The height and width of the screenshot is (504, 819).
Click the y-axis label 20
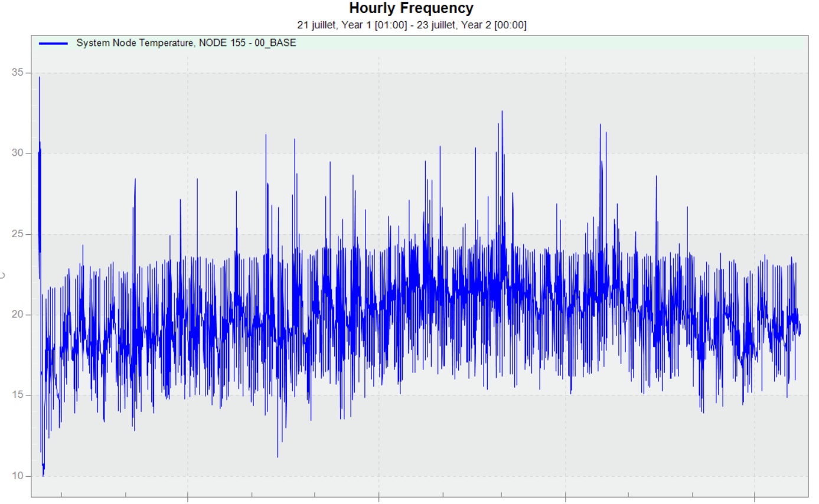[x=17, y=315]
